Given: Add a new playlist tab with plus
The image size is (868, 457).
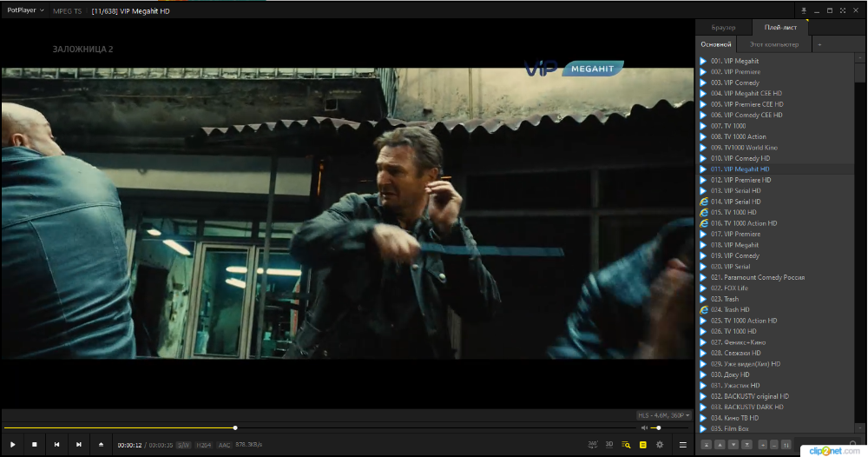Looking at the screenshot, I should [x=820, y=44].
